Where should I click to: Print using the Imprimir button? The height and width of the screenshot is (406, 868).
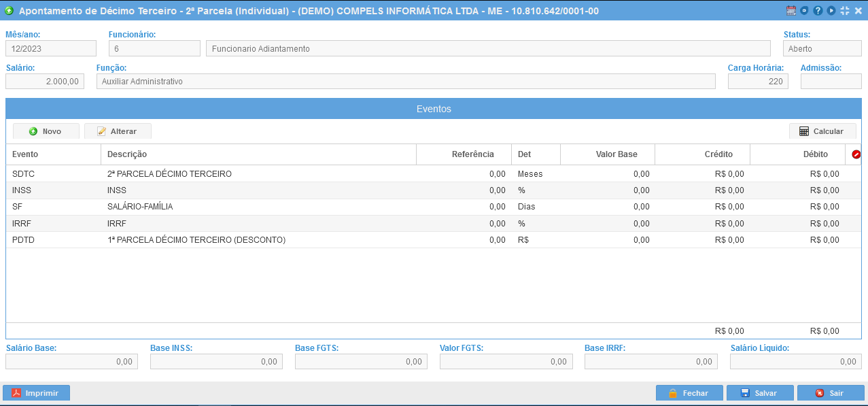36,392
